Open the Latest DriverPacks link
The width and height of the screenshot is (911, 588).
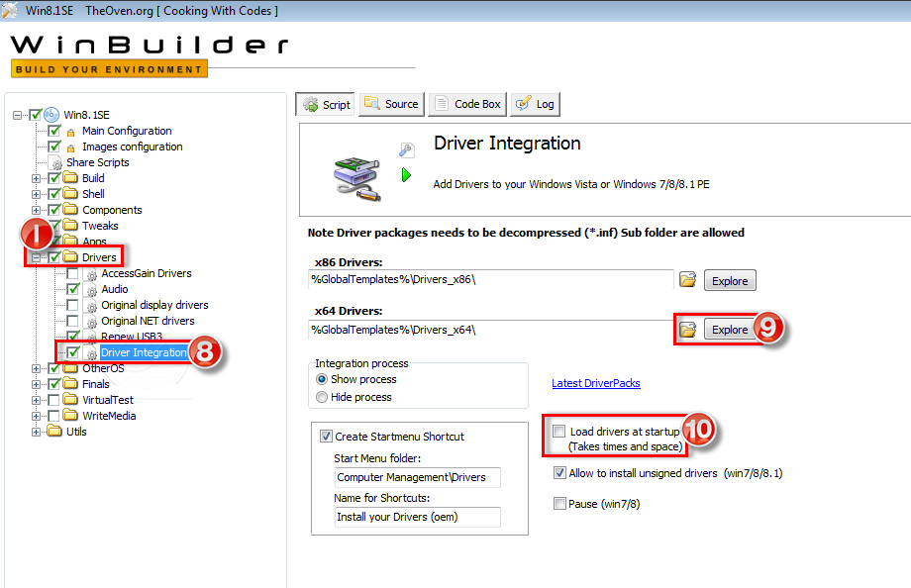595,383
